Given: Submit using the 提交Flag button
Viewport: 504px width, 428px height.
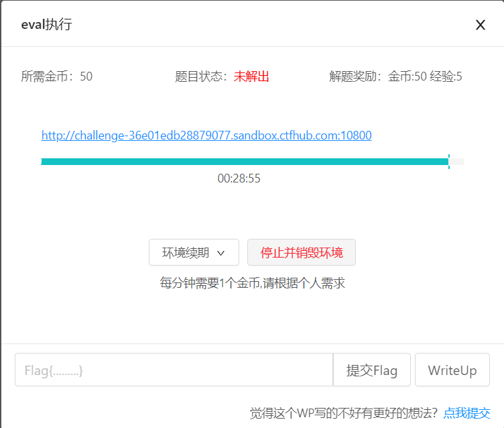Looking at the screenshot, I should click(x=371, y=370).
